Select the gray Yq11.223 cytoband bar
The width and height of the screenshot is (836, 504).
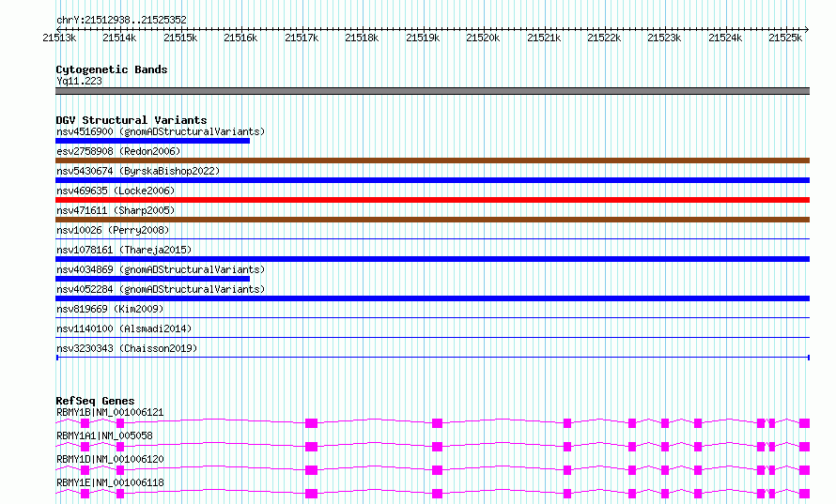[432, 91]
